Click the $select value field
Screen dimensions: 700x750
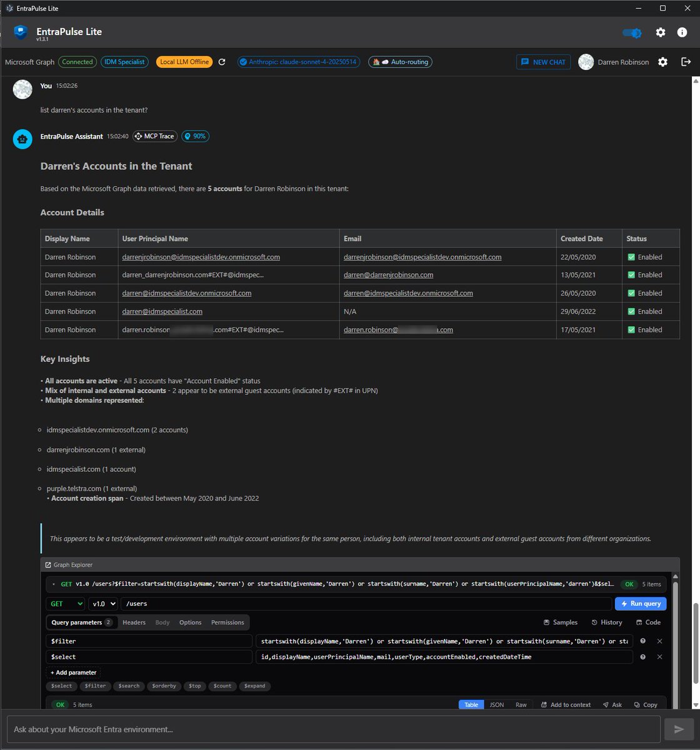click(x=444, y=657)
